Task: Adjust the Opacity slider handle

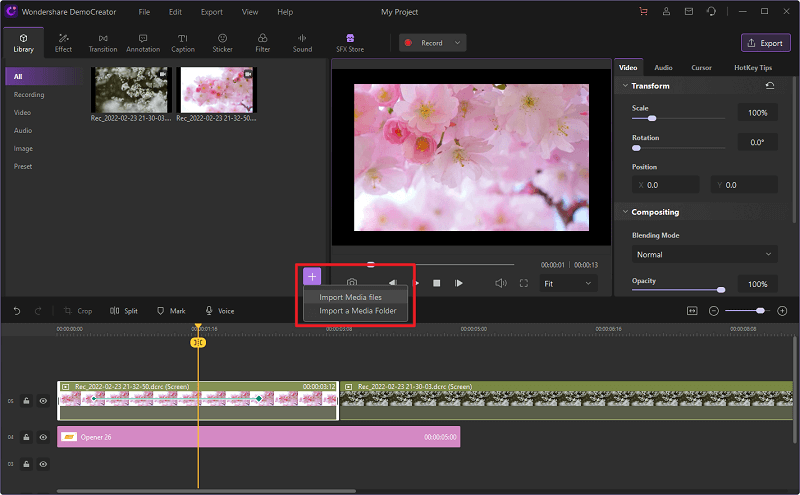Action: click(720, 290)
